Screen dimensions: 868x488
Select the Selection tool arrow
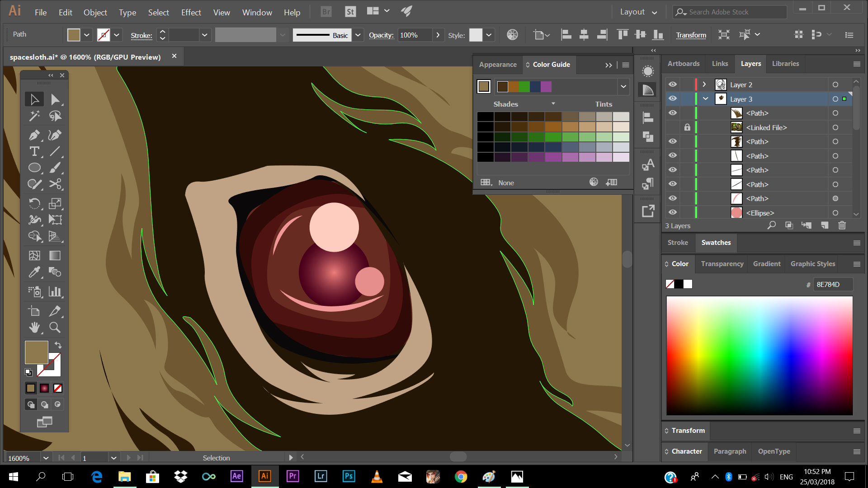[34, 99]
